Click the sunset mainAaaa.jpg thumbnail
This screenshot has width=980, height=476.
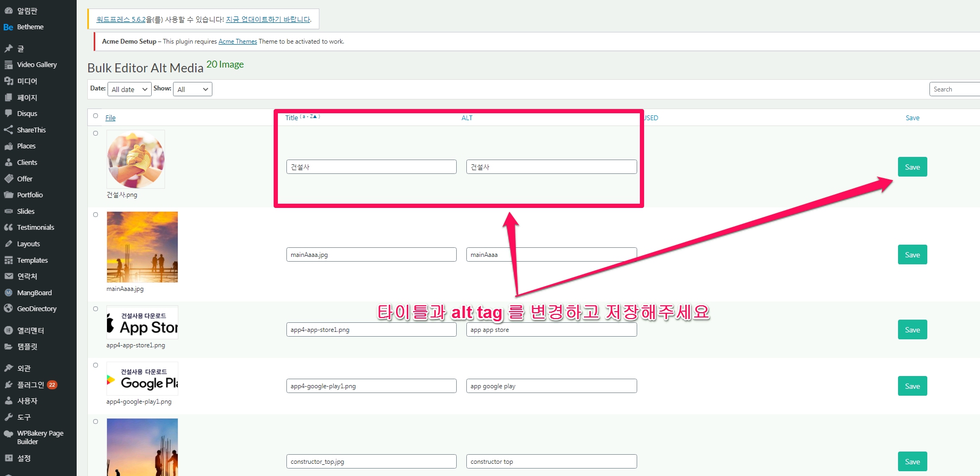(x=142, y=247)
